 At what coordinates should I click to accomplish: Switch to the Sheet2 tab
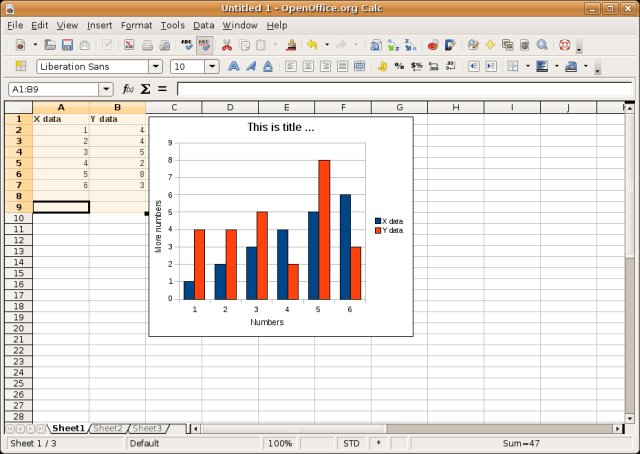coord(108,428)
